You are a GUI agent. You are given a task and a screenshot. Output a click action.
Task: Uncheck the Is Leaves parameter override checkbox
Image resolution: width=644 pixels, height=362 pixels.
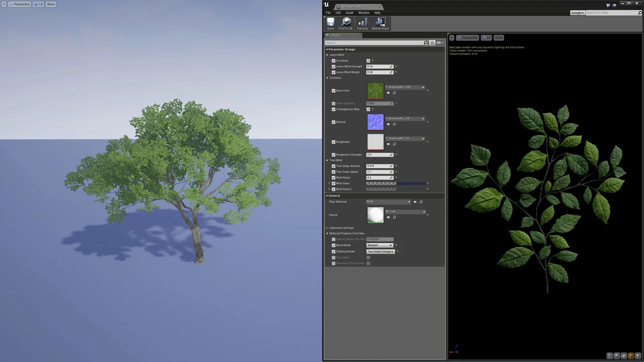click(333, 61)
